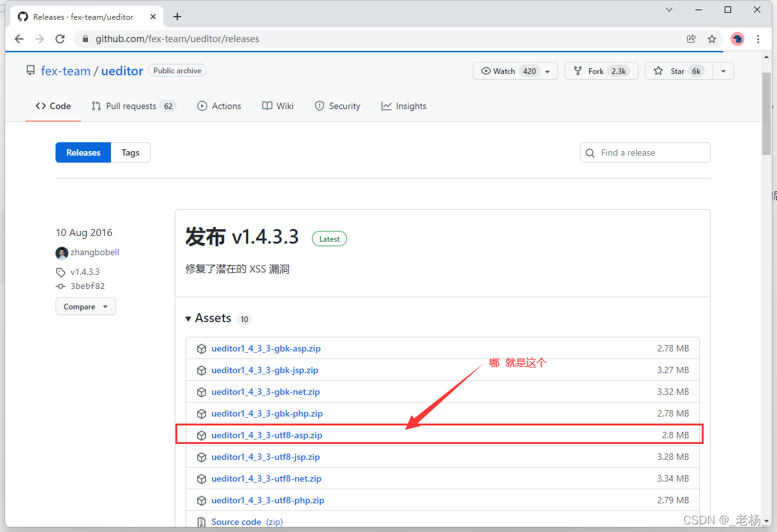Click the browser forward arrow
777x532 pixels.
click(40, 39)
